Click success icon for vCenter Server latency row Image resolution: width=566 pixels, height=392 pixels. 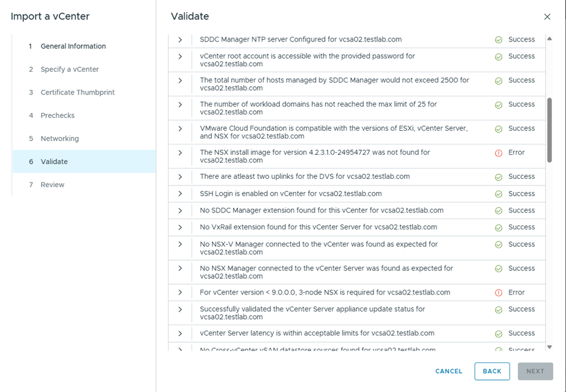pos(499,334)
